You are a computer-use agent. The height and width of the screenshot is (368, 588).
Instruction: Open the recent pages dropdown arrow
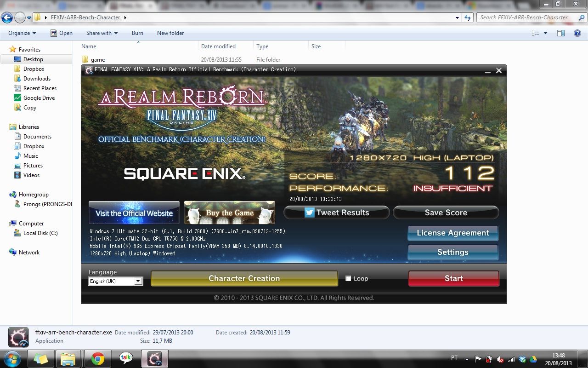point(29,18)
